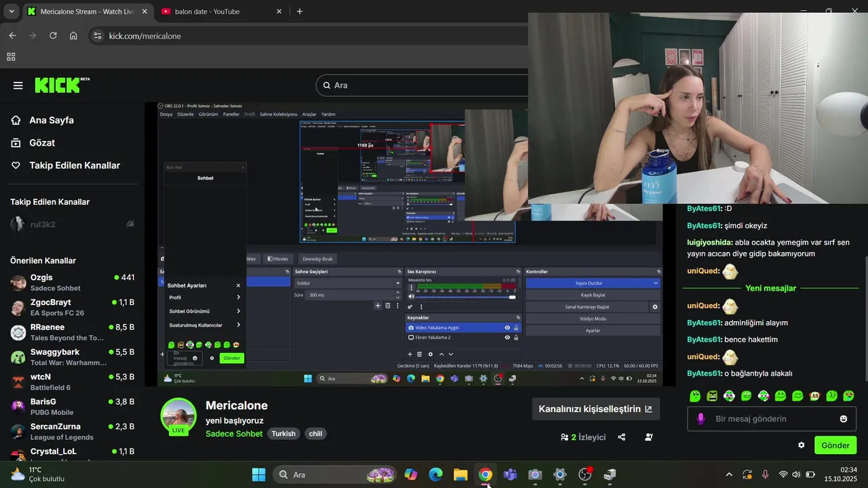Expand the Yayını Durdur dropdown arrow
Image resolution: width=868 pixels, height=488 pixels.
click(x=655, y=283)
